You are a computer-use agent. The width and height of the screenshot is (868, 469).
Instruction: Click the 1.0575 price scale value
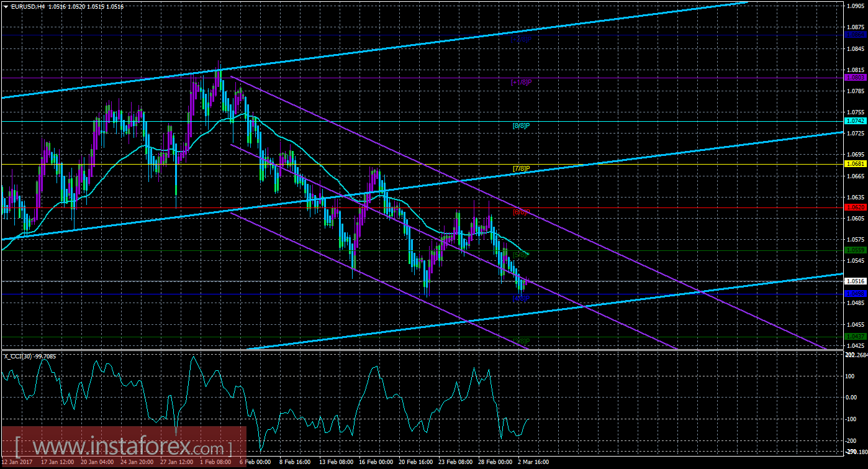click(855, 239)
